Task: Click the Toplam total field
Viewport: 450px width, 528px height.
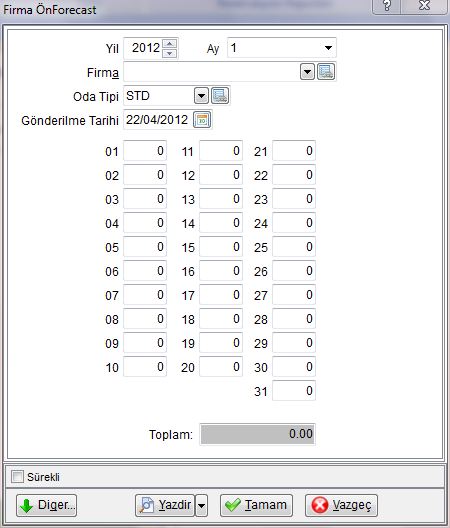Action: [258, 434]
